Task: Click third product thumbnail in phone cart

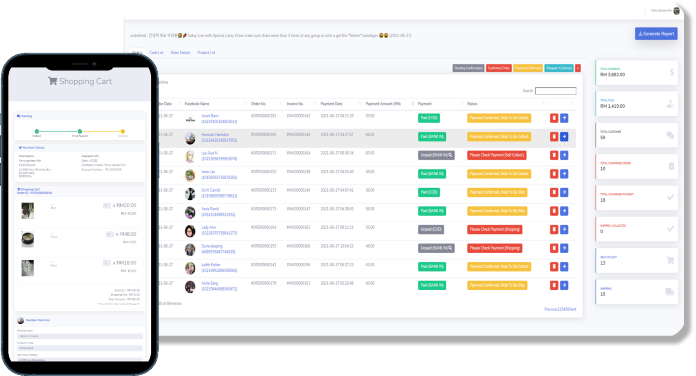Action: point(28,268)
